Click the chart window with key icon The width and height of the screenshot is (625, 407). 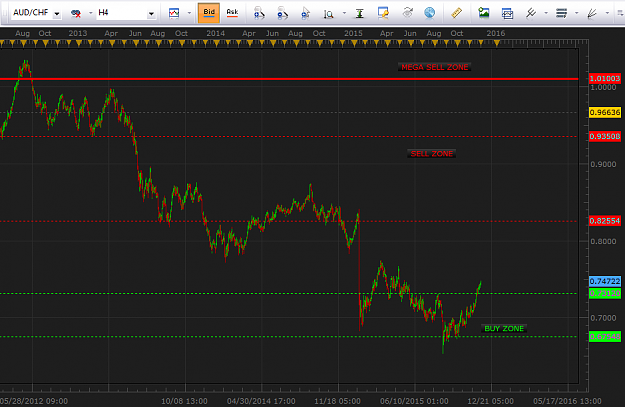(383, 13)
